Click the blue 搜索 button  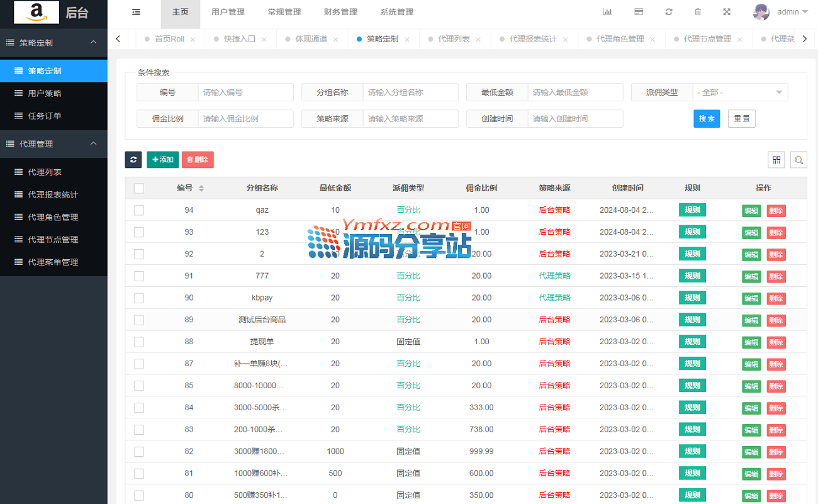point(706,119)
